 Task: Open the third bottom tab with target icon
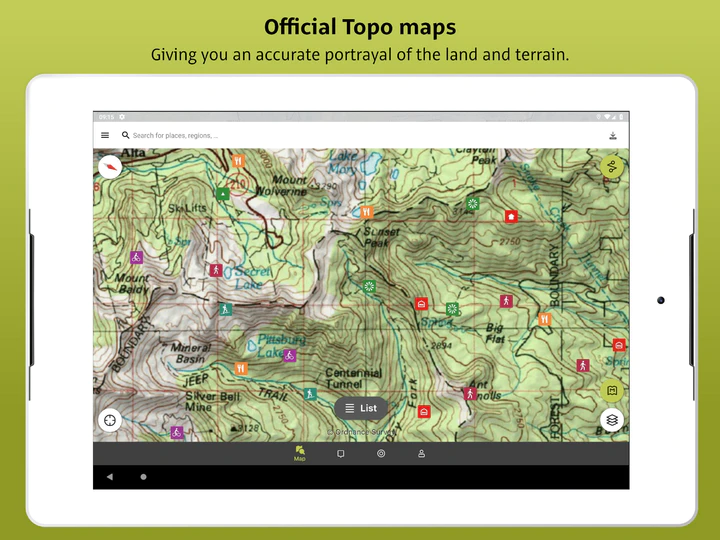tap(381, 454)
